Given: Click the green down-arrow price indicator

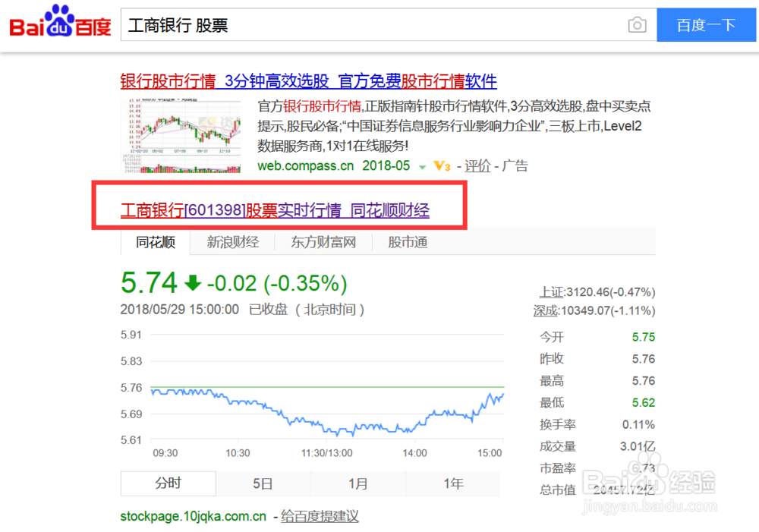Looking at the screenshot, I should [x=193, y=283].
